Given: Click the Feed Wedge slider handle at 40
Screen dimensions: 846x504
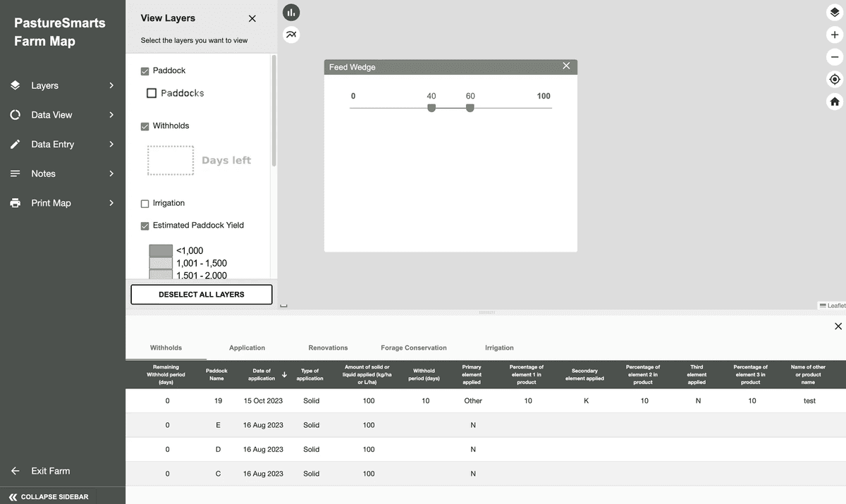Looking at the screenshot, I should [x=431, y=108].
